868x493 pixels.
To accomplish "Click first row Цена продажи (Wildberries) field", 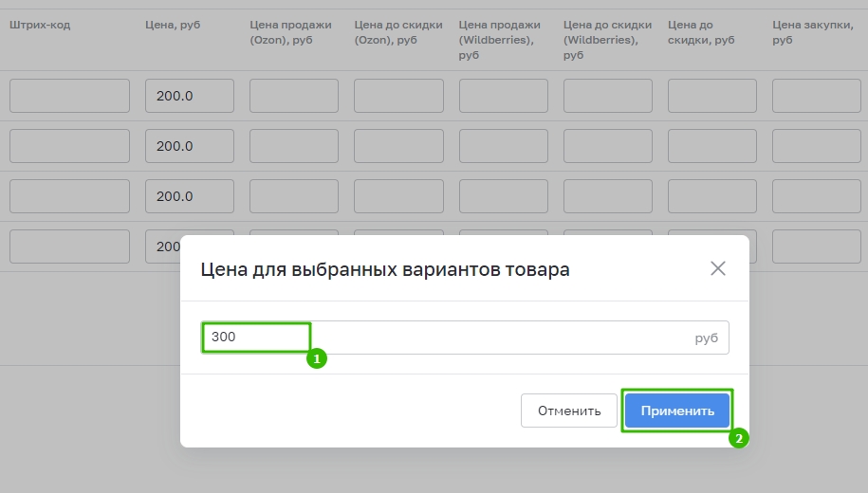I will 503,96.
